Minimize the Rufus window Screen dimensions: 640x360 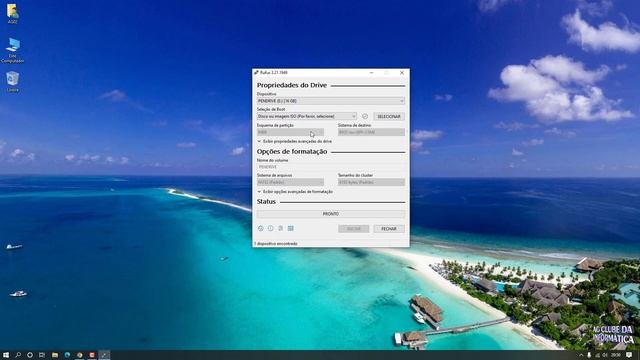(371, 73)
